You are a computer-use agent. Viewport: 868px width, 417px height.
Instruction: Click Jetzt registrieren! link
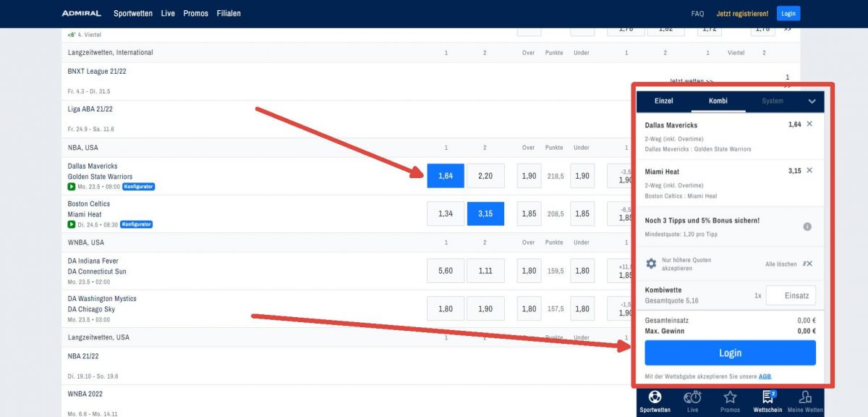(x=742, y=14)
